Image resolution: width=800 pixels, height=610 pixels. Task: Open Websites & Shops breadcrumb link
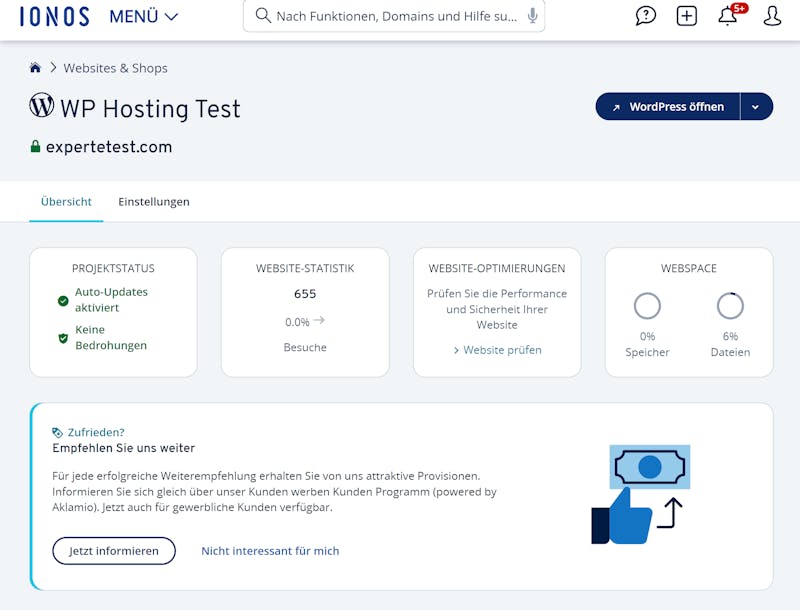tap(115, 68)
